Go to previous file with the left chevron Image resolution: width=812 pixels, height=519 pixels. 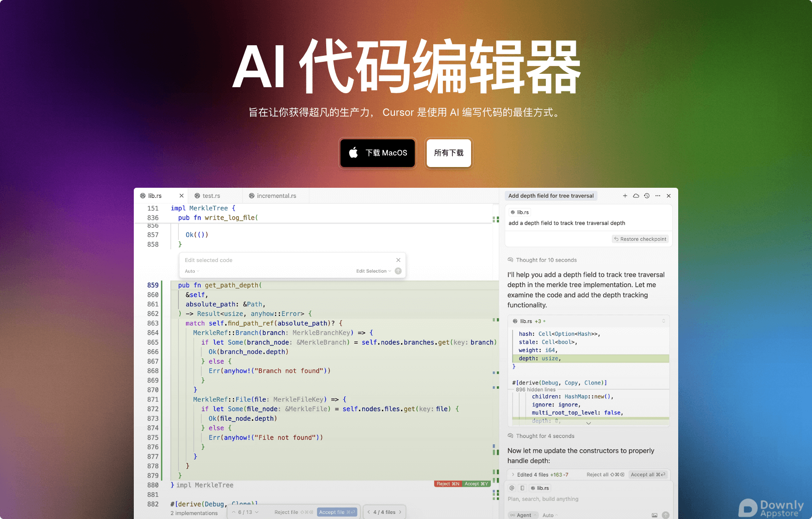coord(369,512)
